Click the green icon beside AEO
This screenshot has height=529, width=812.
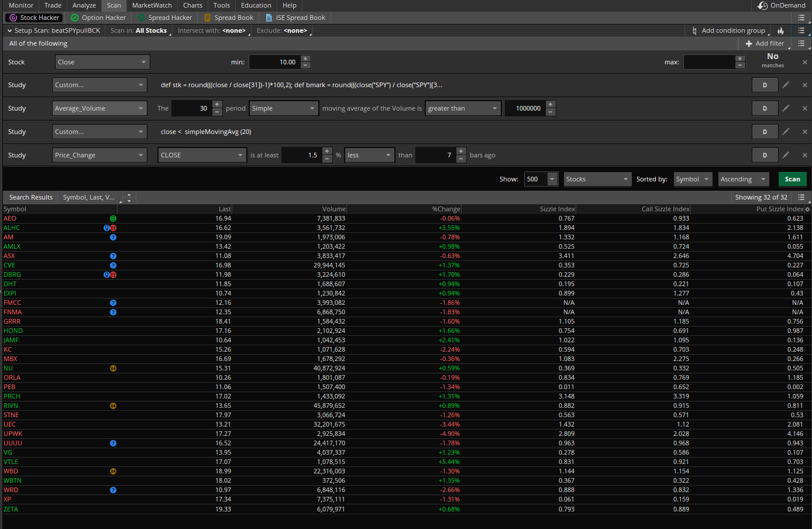coord(113,218)
